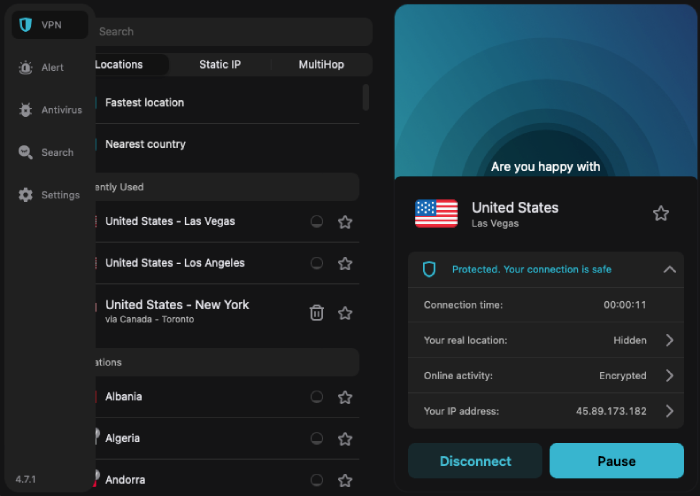700x496 pixels.
Task: Connect to Fastest location
Action: (x=227, y=103)
